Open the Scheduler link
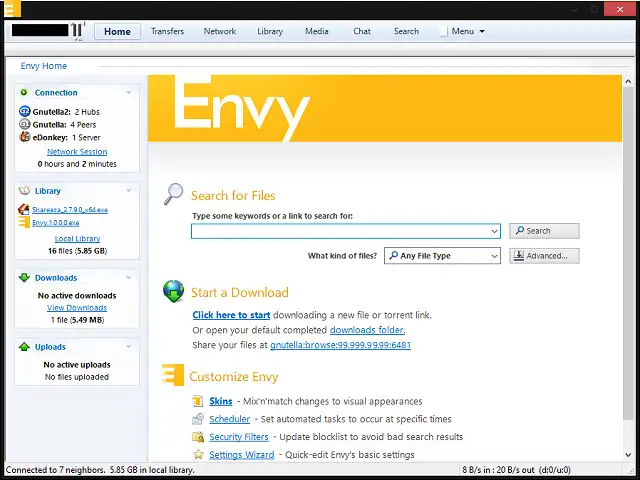This screenshot has height=480, width=640. 229,419
